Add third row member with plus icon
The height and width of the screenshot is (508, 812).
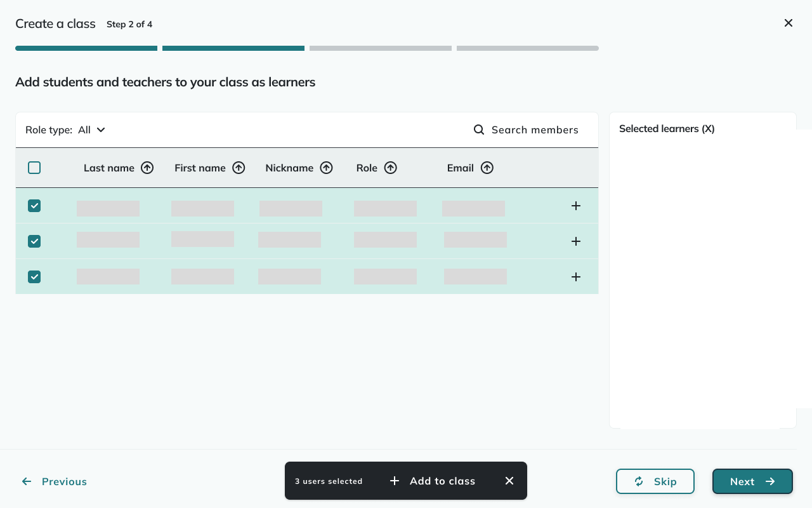pos(576,277)
